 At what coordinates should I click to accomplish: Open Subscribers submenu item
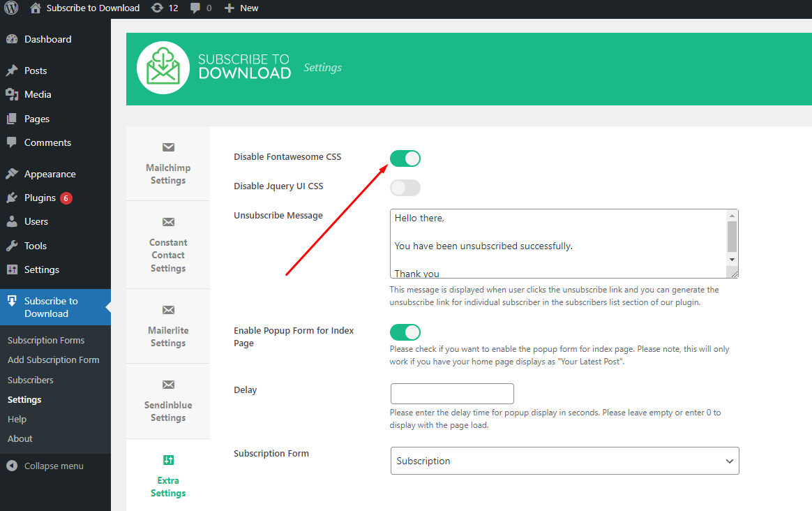[31, 380]
